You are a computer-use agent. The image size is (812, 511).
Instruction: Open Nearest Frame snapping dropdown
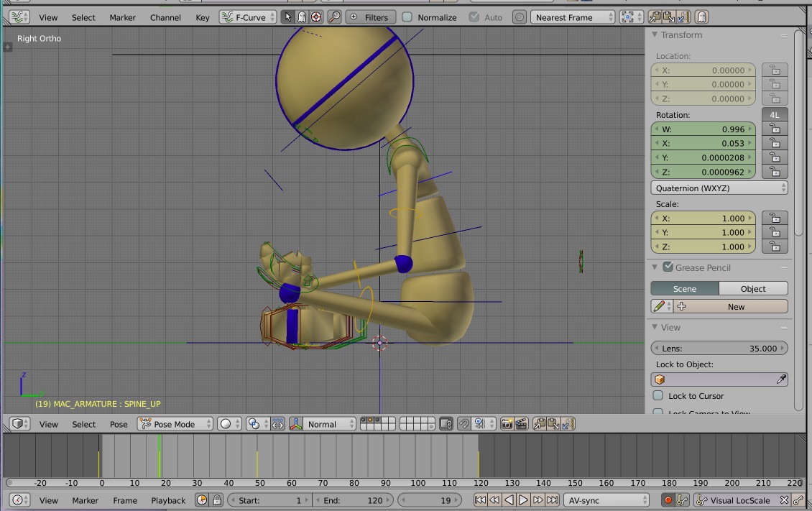click(x=572, y=17)
